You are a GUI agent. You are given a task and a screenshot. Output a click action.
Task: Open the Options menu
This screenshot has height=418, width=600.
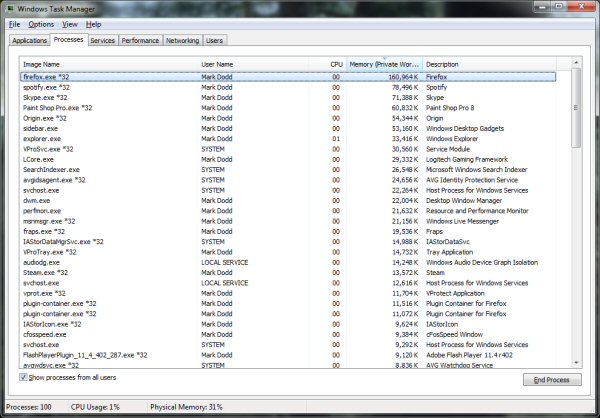[41, 24]
